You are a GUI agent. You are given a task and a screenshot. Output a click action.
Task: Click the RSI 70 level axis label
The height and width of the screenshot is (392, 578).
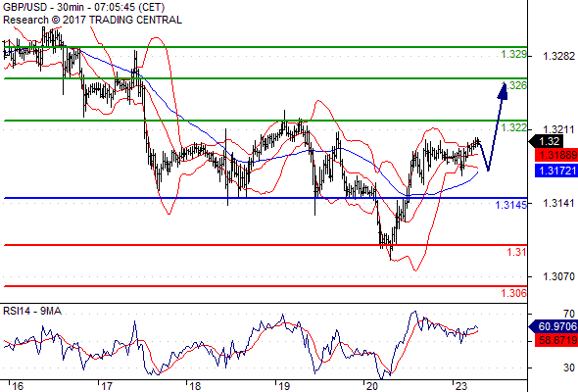(x=569, y=314)
